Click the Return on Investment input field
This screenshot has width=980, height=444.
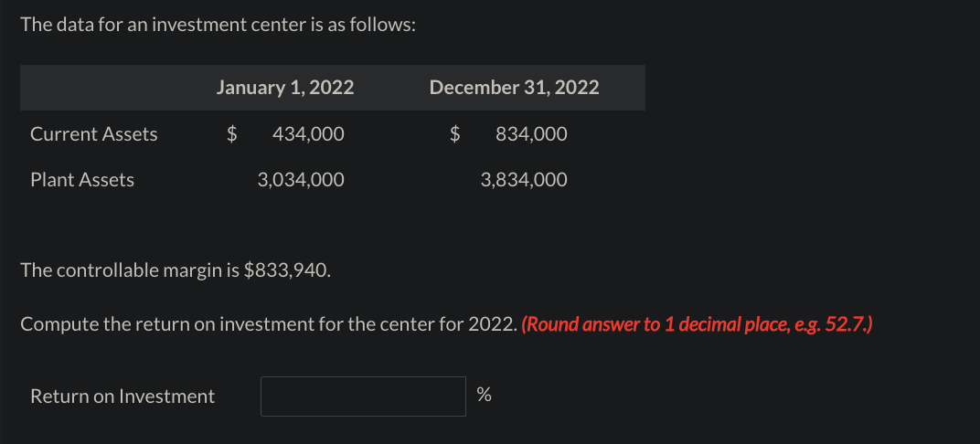tap(363, 396)
